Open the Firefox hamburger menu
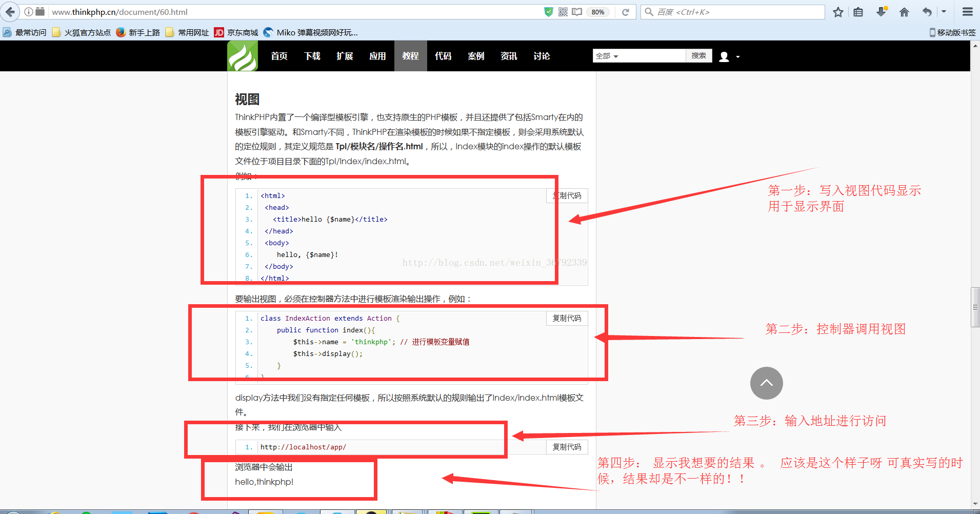Viewport: 980px width, 514px height. coord(967,12)
